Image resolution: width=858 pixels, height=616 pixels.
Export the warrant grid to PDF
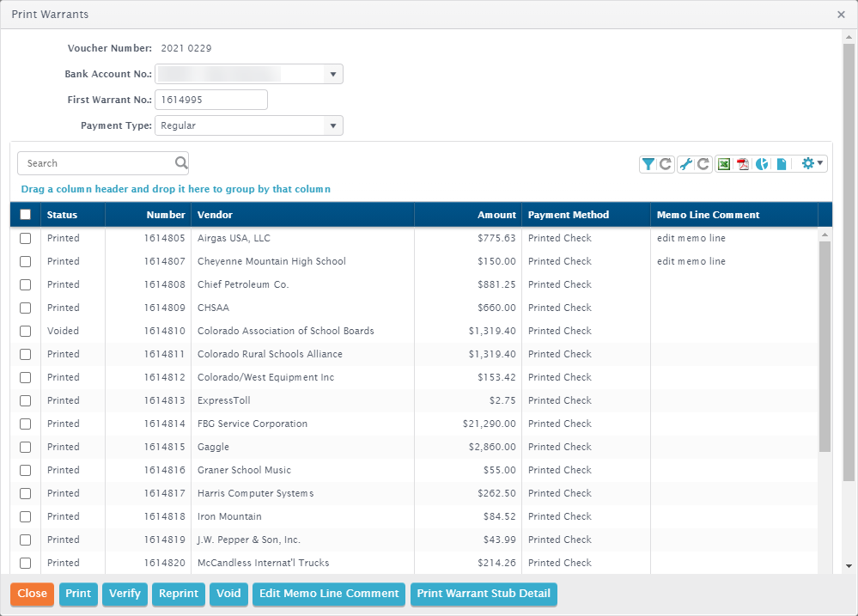click(743, 164)
